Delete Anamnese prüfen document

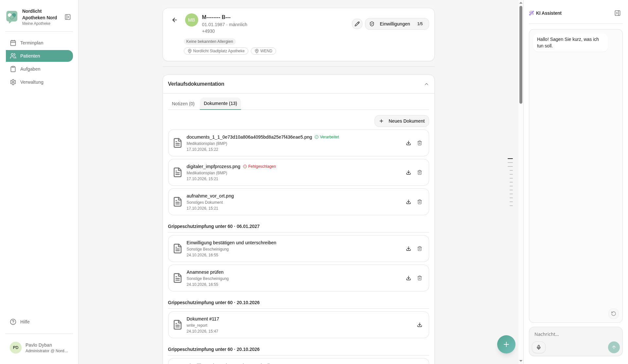pos(420,278)
